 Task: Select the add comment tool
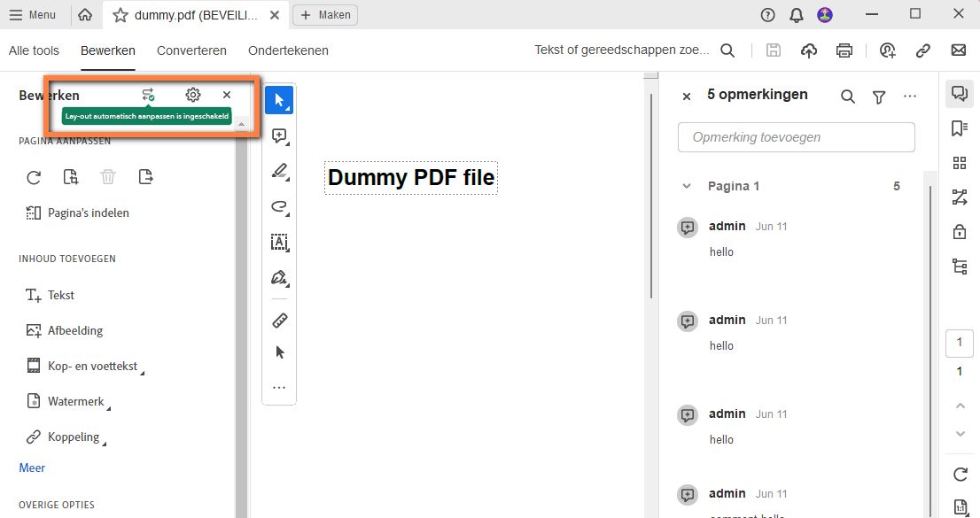(x=279, y=136)
